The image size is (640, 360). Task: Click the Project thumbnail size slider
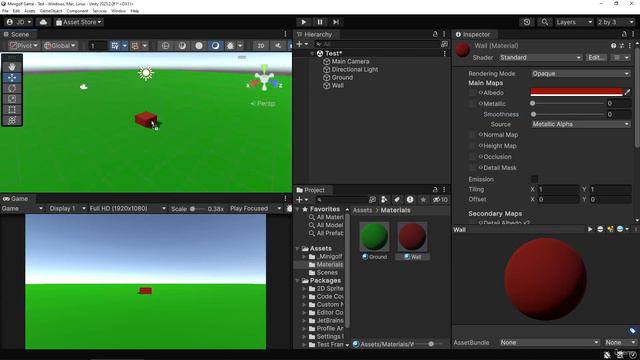(x=431, y=344)
